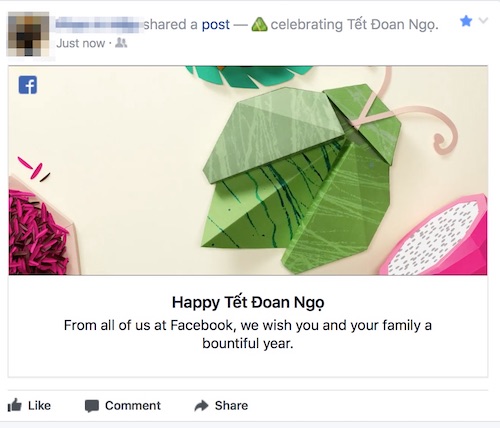This screenshot has height=428, width=500.
Task: Click the "Happy Tết Đoan Ngọ" headline
Action: (248, 303)
